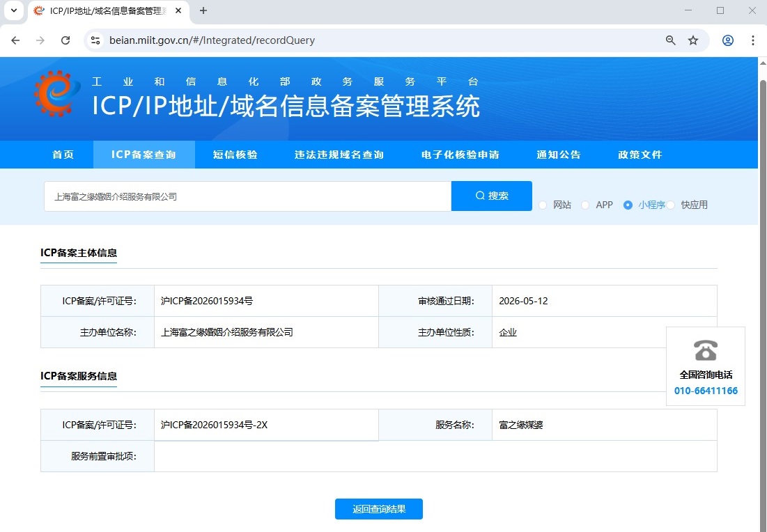Click the company name search field
The image size is (767, 532).
[247, 196]
